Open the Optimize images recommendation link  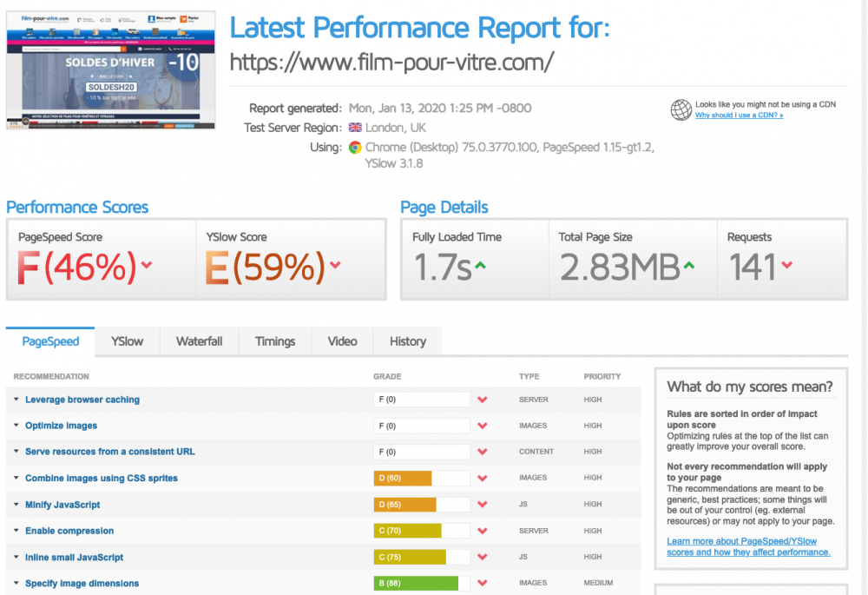click(x=61, y=426)
